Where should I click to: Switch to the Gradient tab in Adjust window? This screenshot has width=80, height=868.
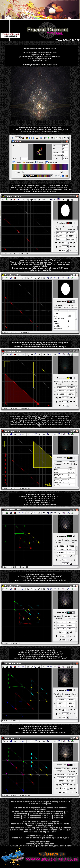(40, 162)
